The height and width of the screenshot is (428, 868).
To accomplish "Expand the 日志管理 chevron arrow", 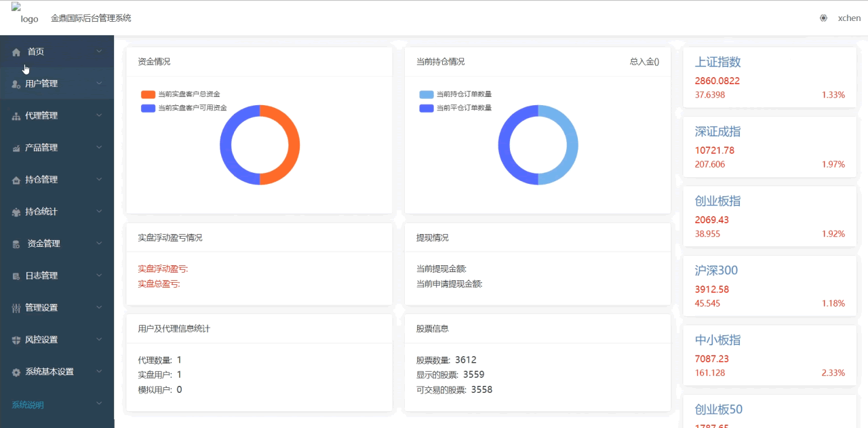I will click(99, 275).
